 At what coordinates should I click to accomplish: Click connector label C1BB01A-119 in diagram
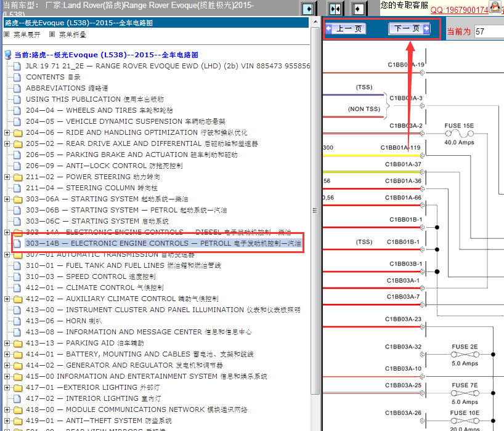click(x=400, y=148)
